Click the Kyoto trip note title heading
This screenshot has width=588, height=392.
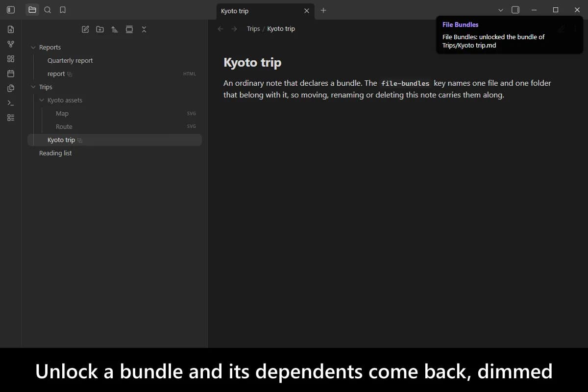(x=252, y=63)
